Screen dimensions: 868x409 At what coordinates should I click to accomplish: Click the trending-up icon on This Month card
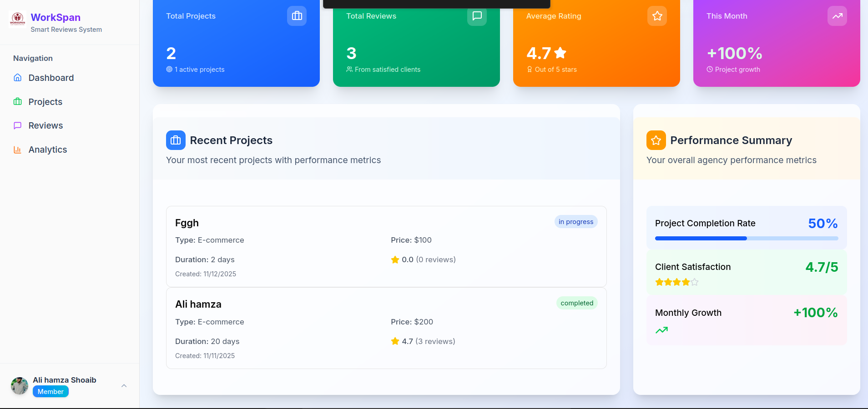pos(837,16)
